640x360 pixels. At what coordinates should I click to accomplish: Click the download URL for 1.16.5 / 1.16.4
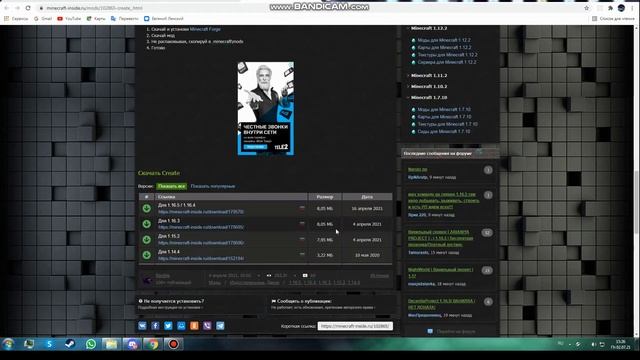201,212
